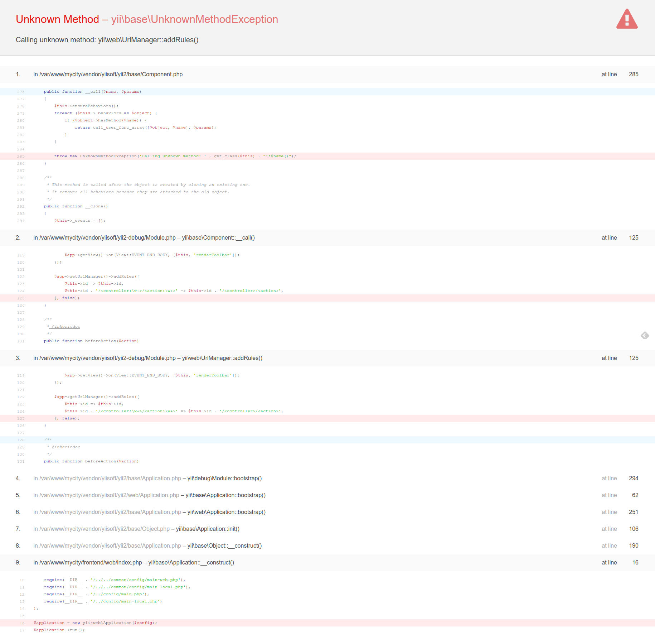Expand stack frame 4 debug\Module::bootstrap()

[x=327, y=478]
